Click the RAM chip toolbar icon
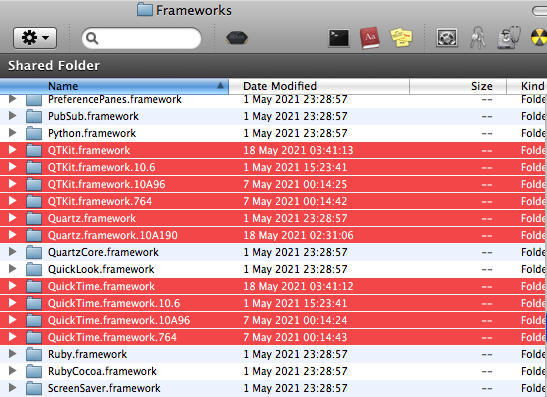The width and height of the screenshot is (547, 397). 237,38
